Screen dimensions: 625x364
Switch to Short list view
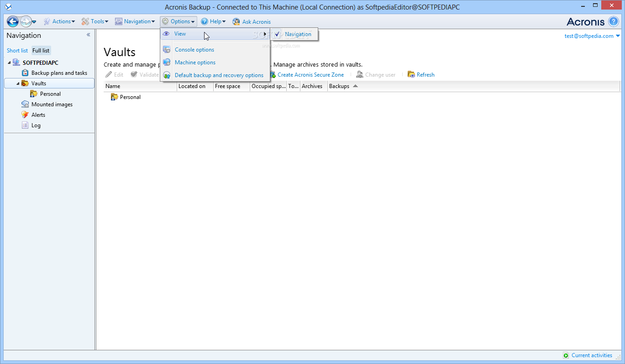pyautogui.click(x=17, y=51)
